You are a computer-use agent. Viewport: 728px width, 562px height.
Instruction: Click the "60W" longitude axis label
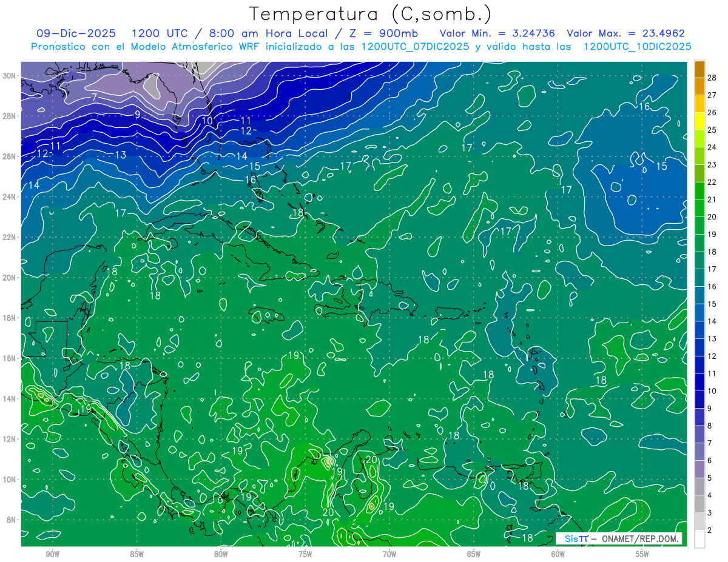click(558, 554)
